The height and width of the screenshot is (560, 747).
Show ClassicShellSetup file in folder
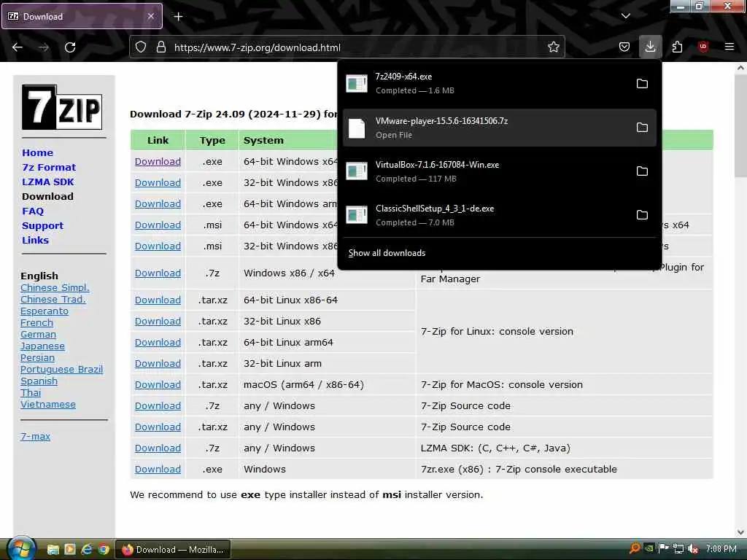(x=642, y=215)
